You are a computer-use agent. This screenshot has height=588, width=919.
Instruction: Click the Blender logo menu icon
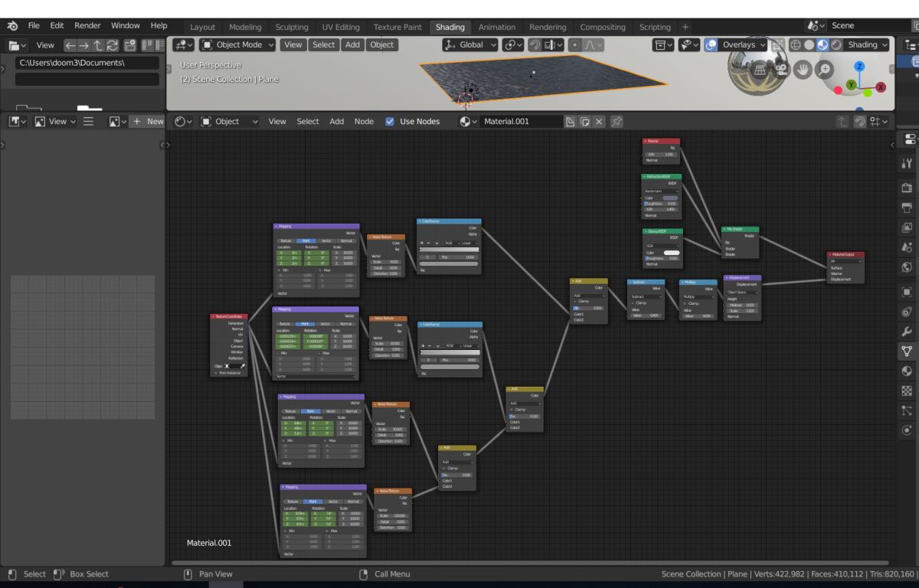click(x=12, y=25)
